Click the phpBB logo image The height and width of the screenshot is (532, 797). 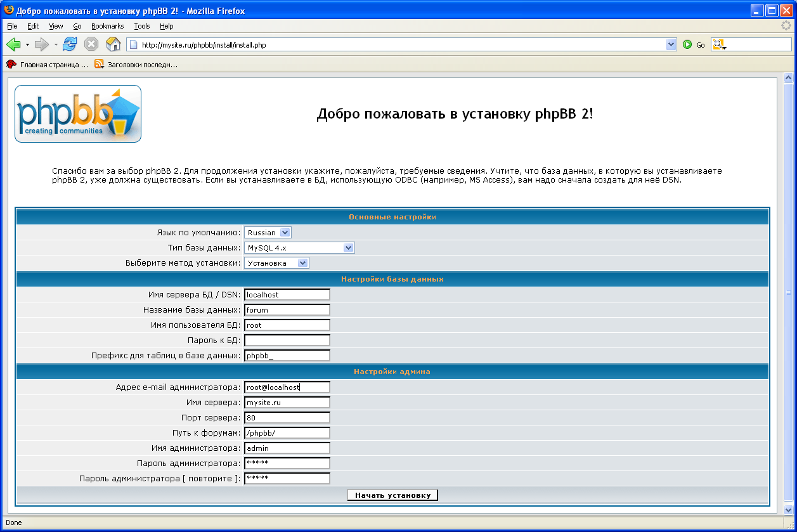point(78,114)
